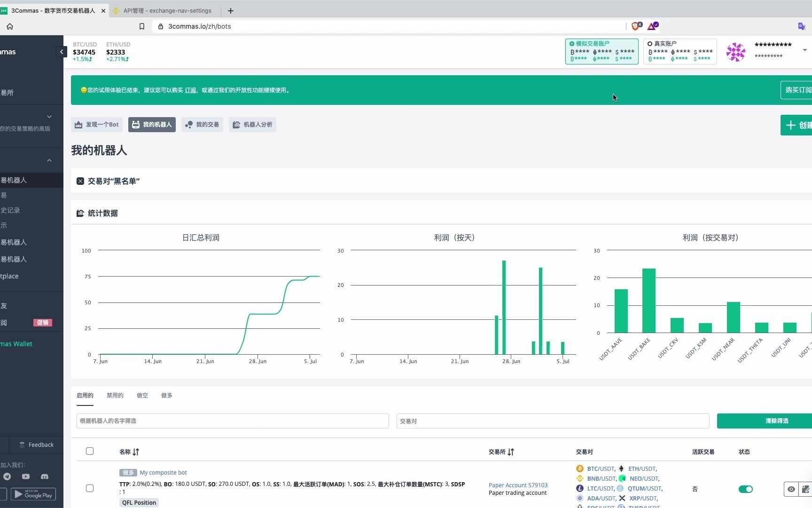
Task: Click the QFL Position tag
Action: (139, 503)
